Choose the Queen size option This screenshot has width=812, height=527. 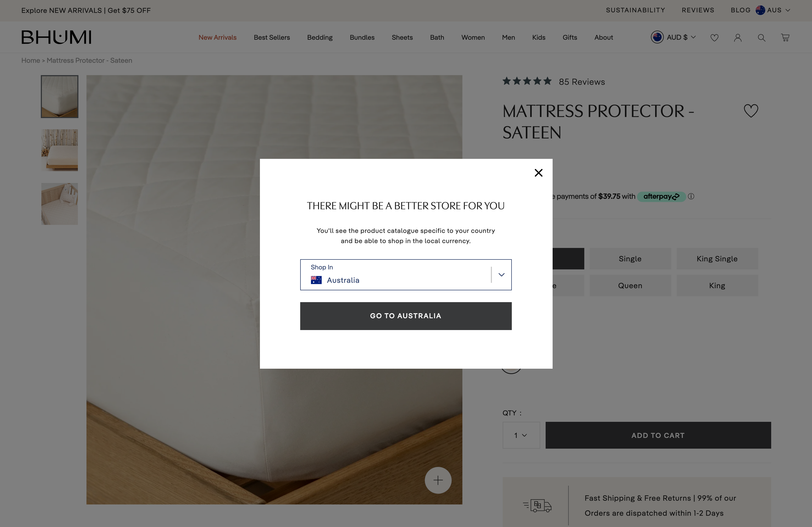coord(630,286)
